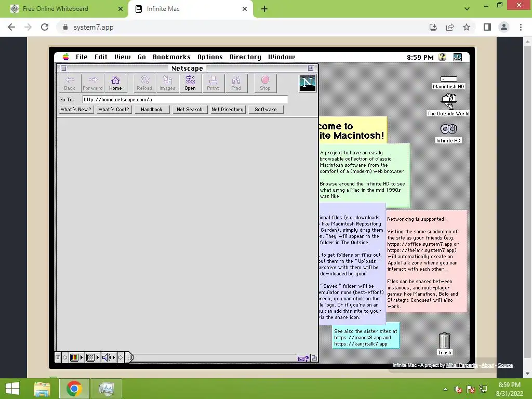
Task: Click the Forward toolbar button in Netscape
Action: click(x=92, y=84)
